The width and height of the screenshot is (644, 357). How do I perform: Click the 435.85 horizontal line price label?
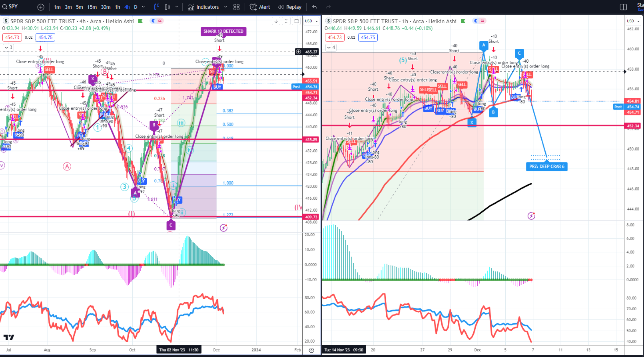(311, 140)
